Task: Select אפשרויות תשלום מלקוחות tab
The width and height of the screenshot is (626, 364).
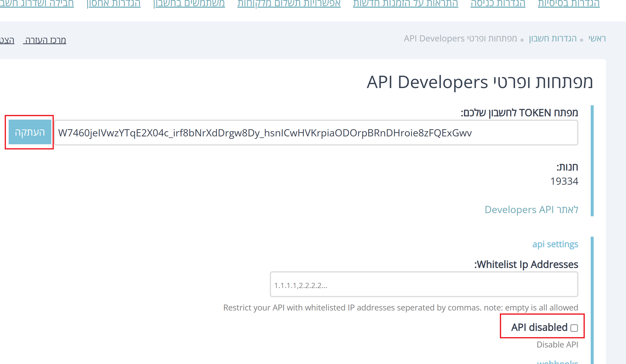Action: point(289,3)
